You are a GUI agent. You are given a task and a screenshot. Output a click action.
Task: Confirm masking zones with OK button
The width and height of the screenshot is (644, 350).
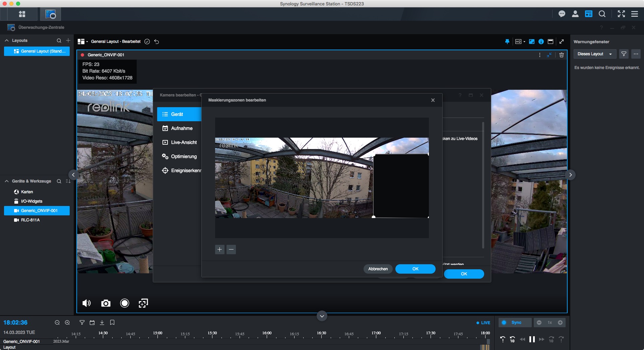click(415, 269)
